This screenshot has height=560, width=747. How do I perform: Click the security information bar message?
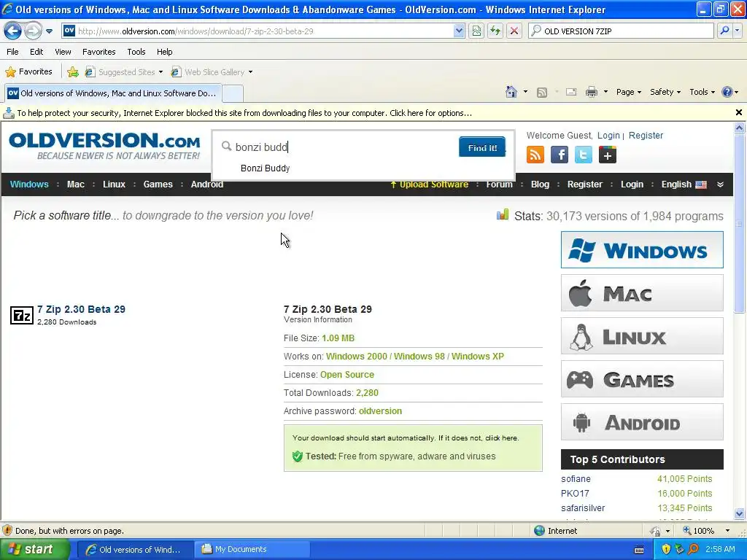(x=244, y=113)
